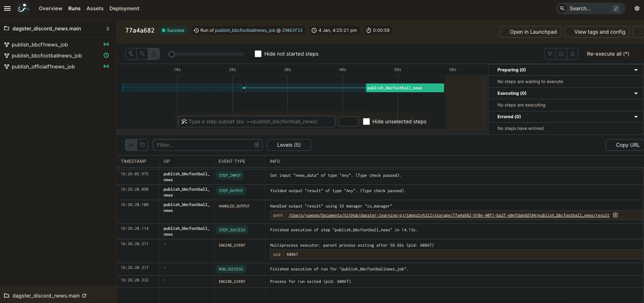Click the sensor status icon for publish_bbcf1news_job
The height and width of the screenshot is (303, 644).
(106, 44)
